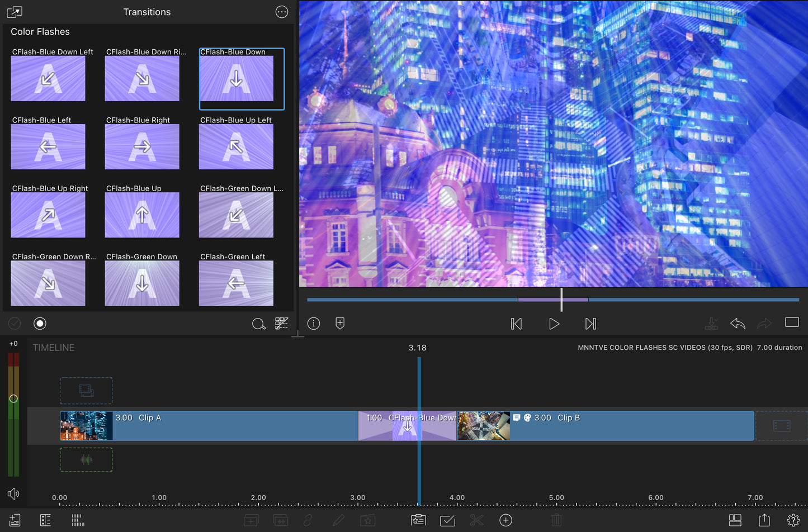Jump to the next edit point

(590, 324)
